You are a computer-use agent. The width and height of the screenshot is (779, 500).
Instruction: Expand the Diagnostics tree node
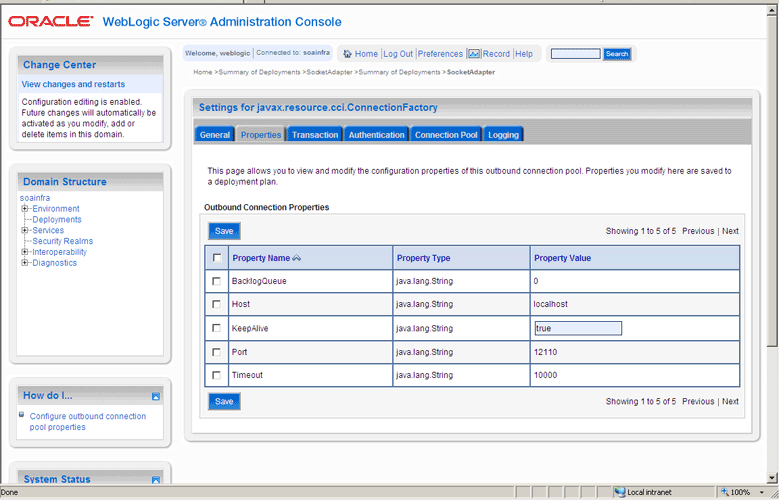click(24, 262)
